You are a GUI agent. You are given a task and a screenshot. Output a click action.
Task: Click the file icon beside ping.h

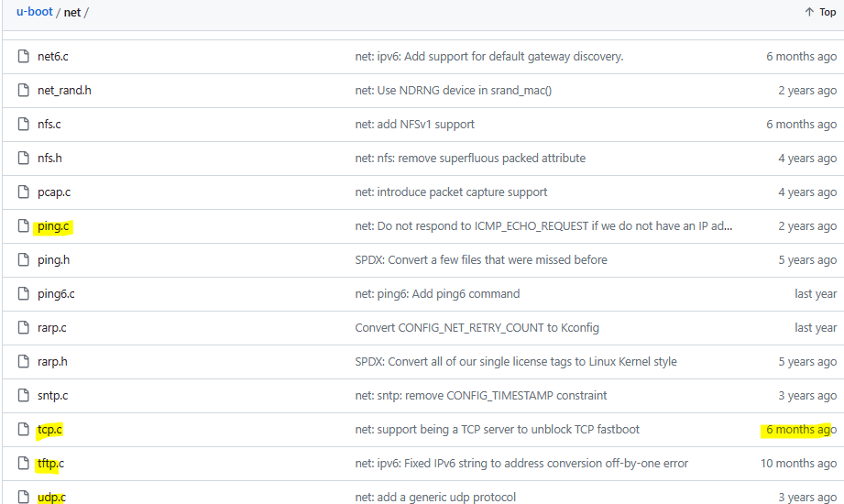[23, 259]
